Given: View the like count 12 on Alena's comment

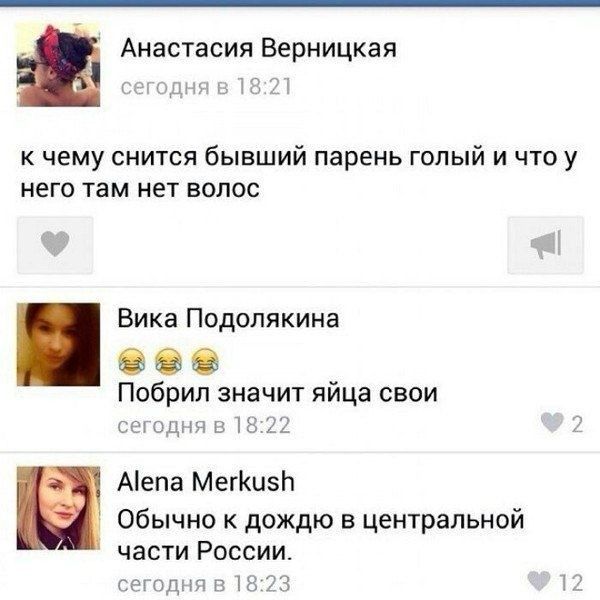Looking at the screenshot, I should tap(571, 582).
